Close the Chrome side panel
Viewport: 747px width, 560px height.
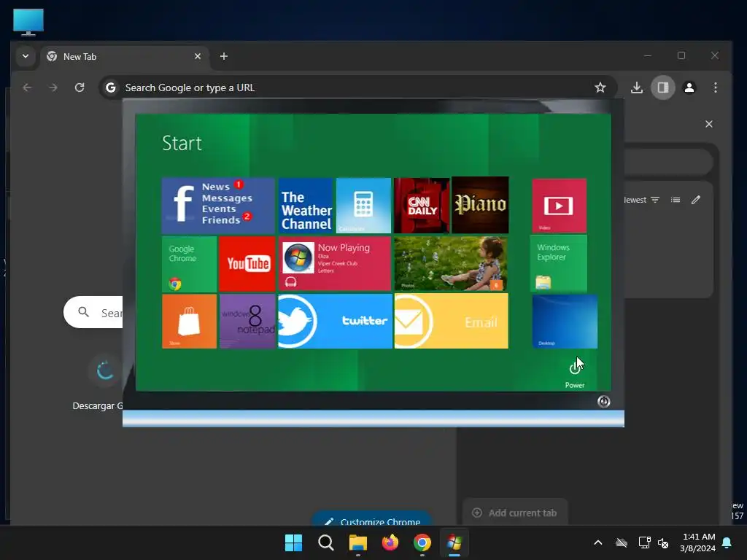(709, 124)
